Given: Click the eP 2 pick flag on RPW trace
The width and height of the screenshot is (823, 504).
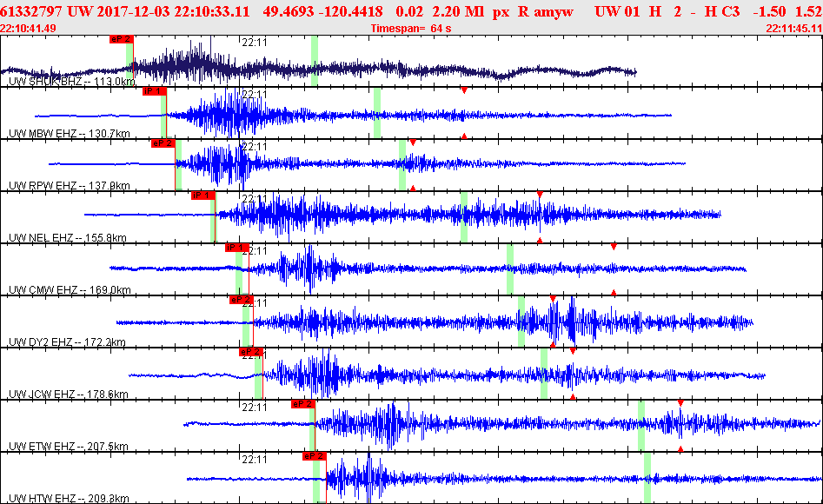Looking at the screenshot, I should pos(163,143).
